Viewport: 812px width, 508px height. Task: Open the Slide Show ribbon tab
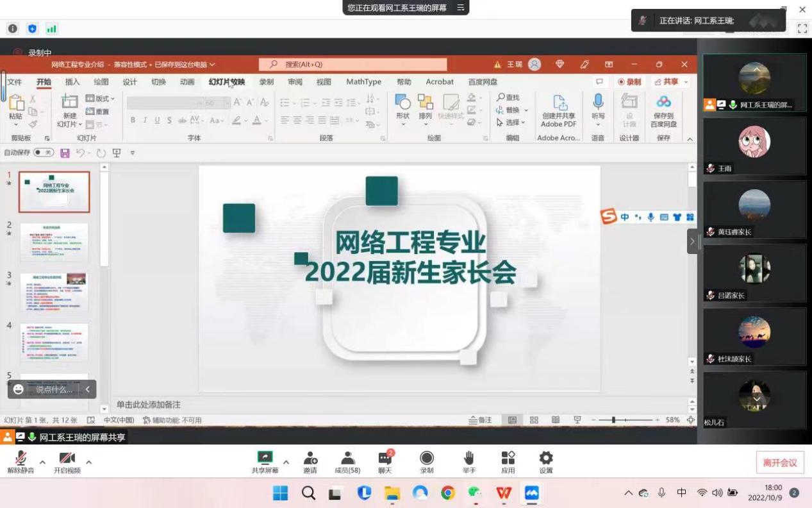[227, 82]
